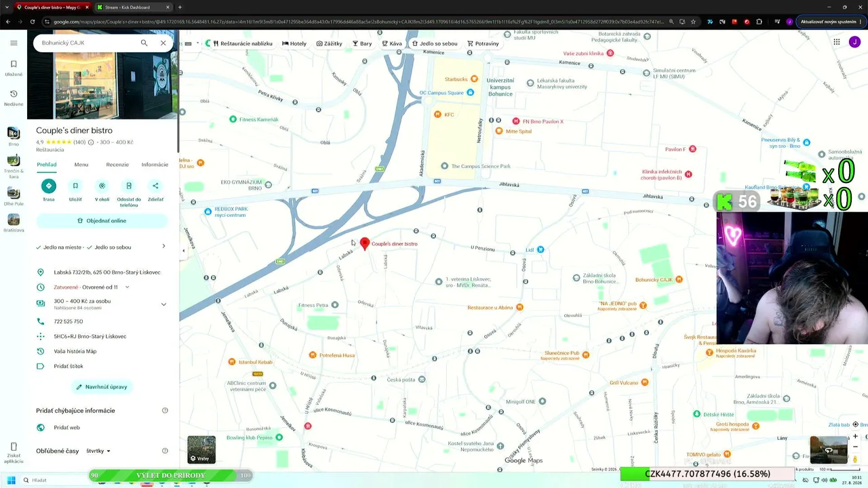Open the Vrstvy map layers thumbnail
868x488 pixels.
pos(201,449)
